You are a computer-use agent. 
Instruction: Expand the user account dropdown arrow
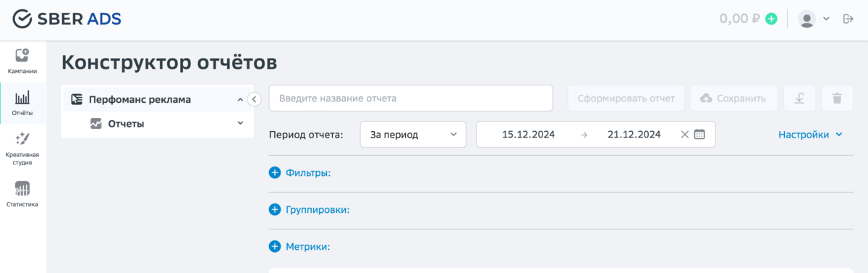pyautogui.click(x=826, y=19)
